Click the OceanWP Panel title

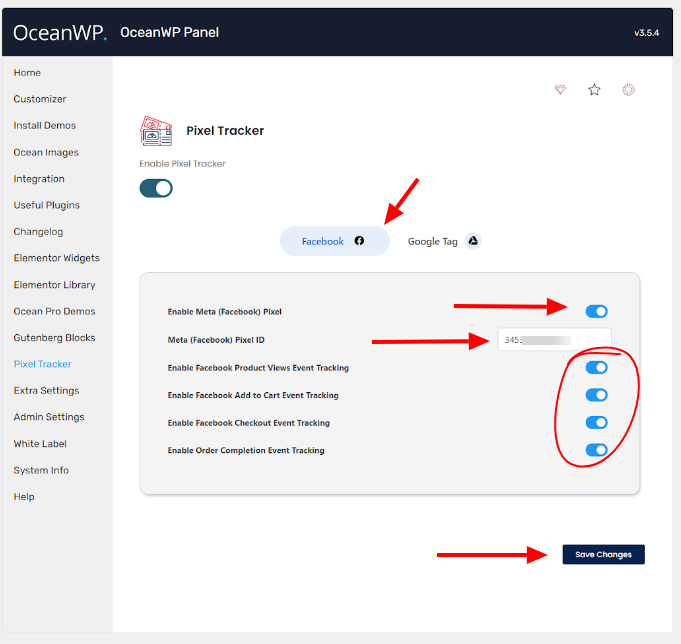point(169,33)
